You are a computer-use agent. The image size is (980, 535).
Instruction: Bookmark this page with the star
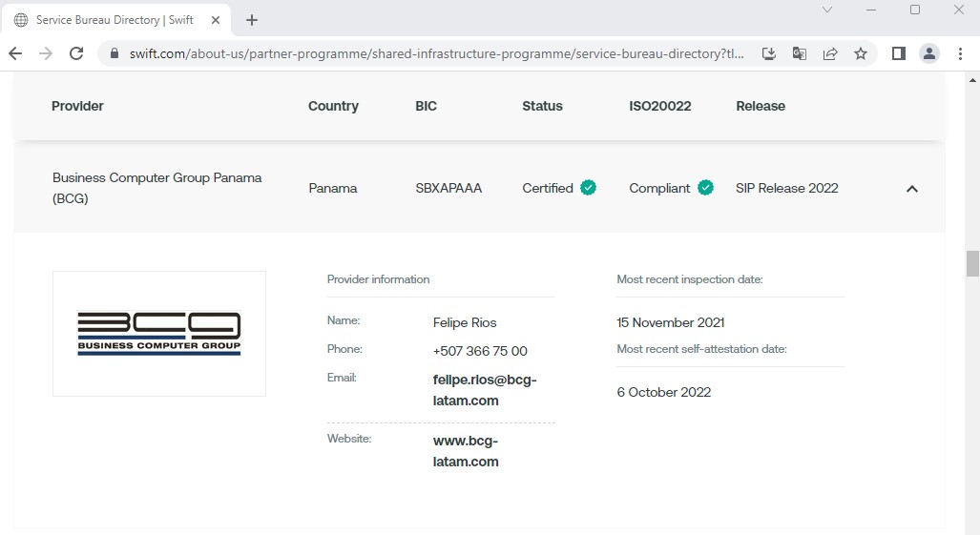click(861, 53)
